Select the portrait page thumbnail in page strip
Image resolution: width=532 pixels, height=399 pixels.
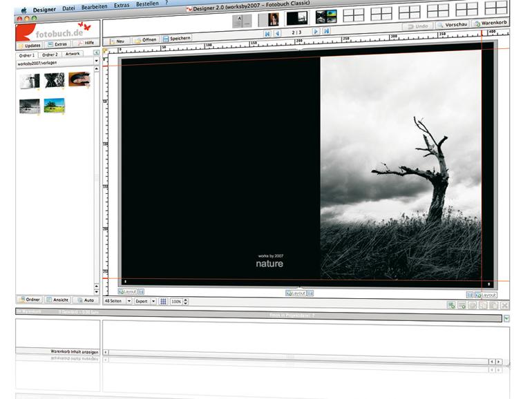coord(269,19)
